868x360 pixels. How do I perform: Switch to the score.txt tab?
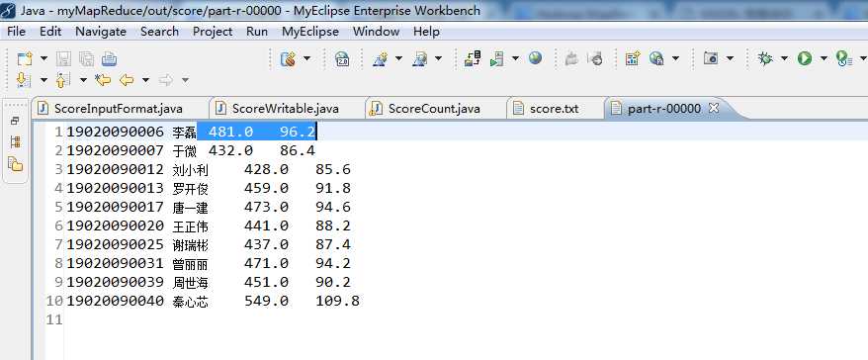(554, 109)
